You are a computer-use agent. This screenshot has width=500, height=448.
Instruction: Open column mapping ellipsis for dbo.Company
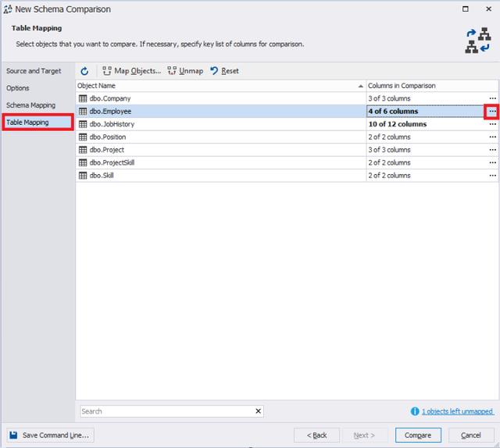pos(492,98)
